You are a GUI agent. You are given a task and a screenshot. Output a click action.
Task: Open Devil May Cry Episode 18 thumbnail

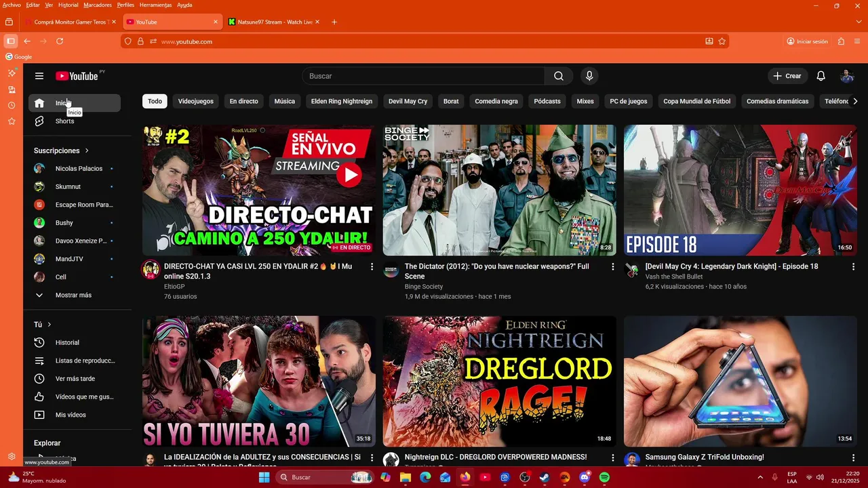tap(741, 190)
